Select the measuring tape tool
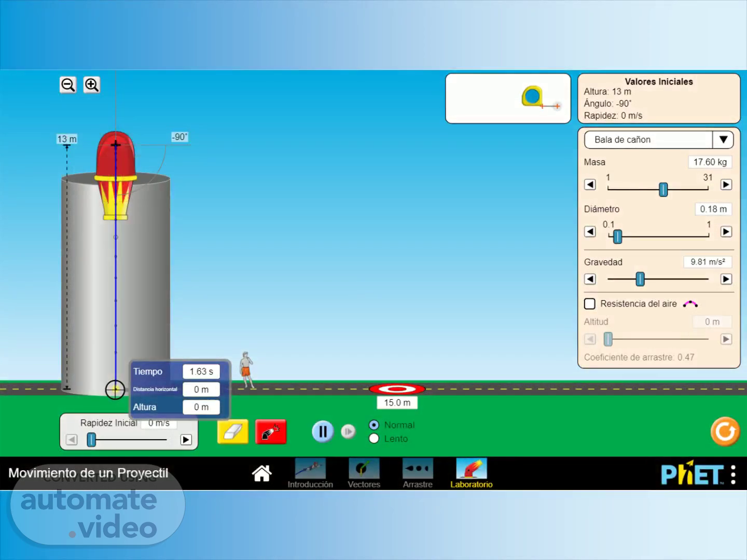This screenshot has width=747, height=560. click(533, 97)
